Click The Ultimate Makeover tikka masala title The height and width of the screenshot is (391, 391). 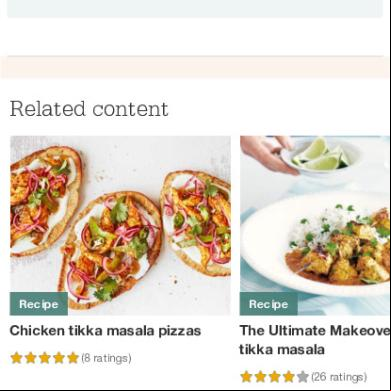(314, 340)
